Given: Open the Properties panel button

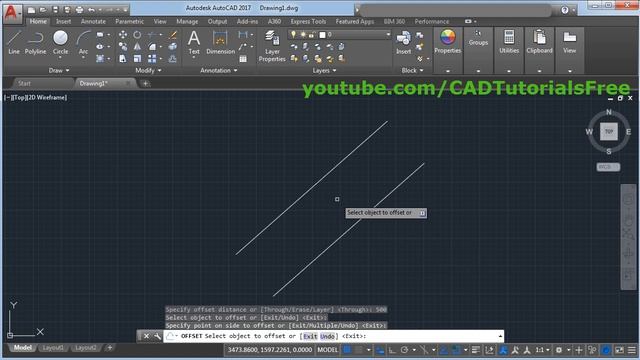Looking at the screenshot, I should pos(448,42).
